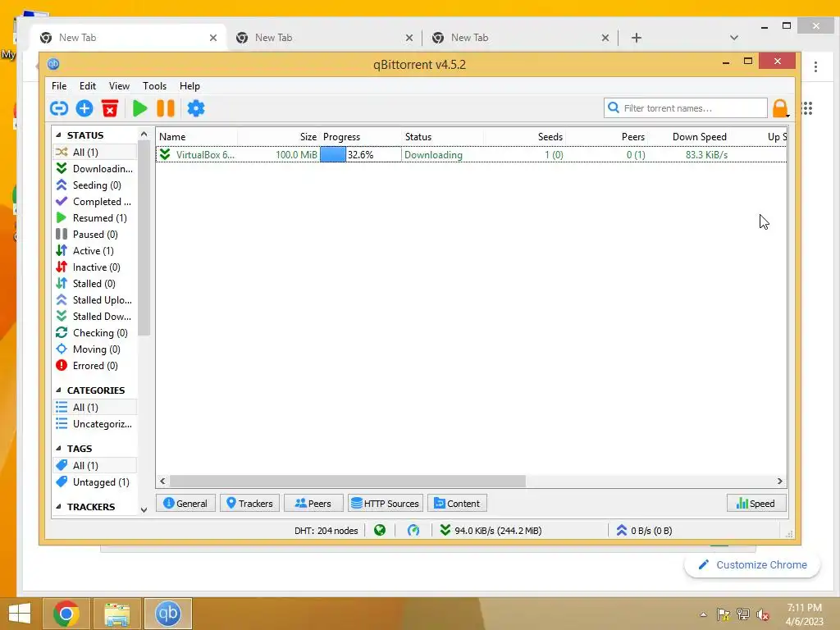The height and width of the screenshot is (630, 840).
Task: Collapse the TAGS section
Action: [x=58, y=449]
